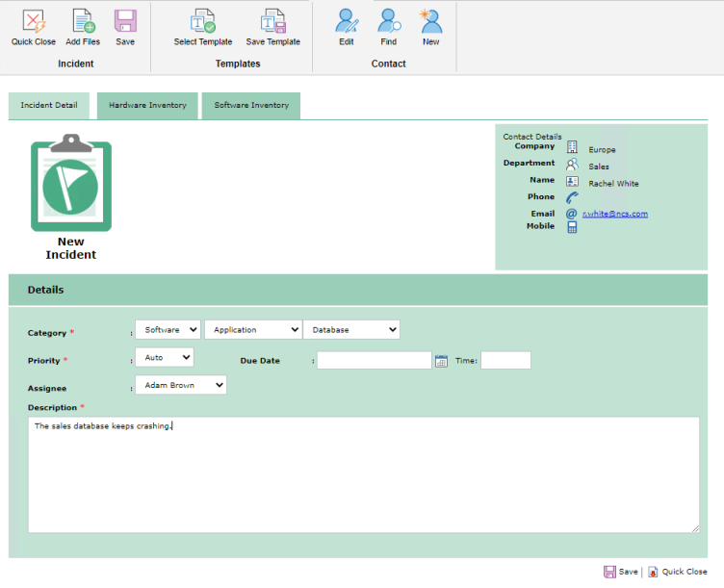Click the r.white@ncs.com email link

[615, 214]
